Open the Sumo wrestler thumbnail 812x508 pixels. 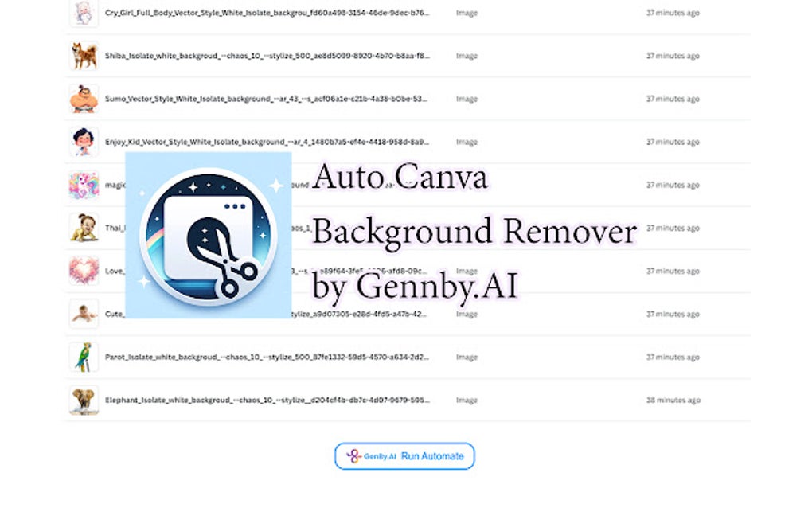[84, 98]
